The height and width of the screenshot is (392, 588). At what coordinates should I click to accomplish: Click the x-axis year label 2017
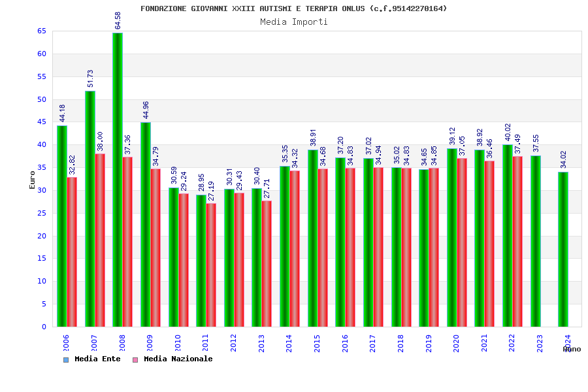pos(372,343)
